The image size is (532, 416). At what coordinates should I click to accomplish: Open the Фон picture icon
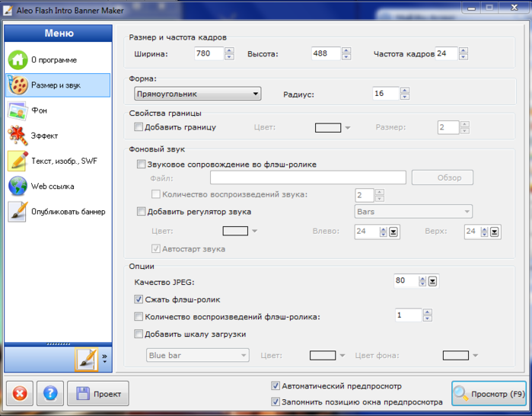[18, 110]
